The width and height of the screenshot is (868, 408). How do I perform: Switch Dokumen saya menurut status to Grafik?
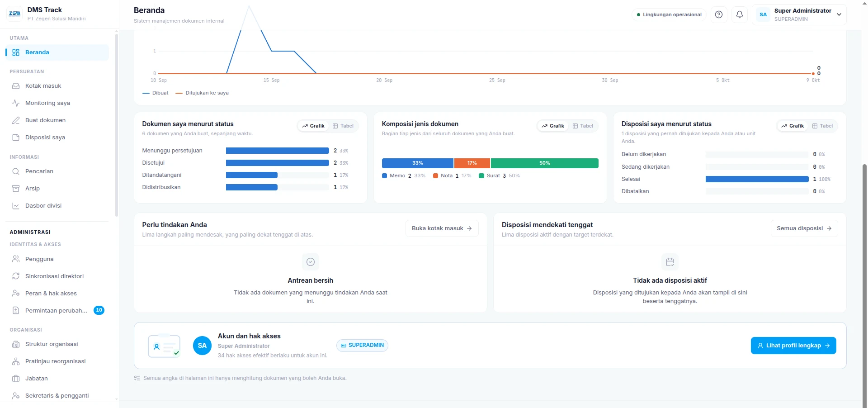point(313,126)
